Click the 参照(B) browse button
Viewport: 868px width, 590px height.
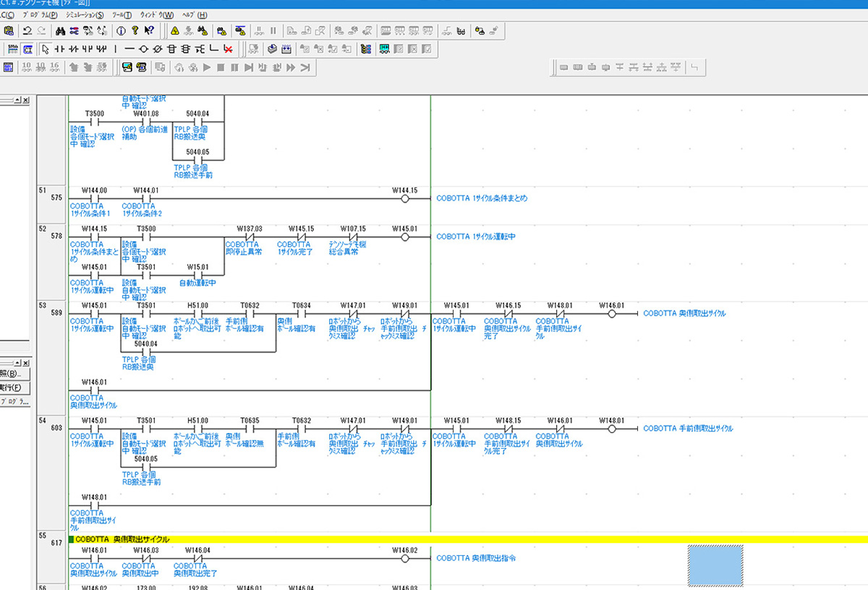point(13,374)
